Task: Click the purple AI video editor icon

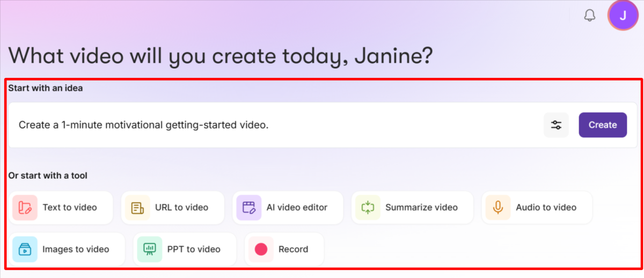Action: click(x=248, y=208)
